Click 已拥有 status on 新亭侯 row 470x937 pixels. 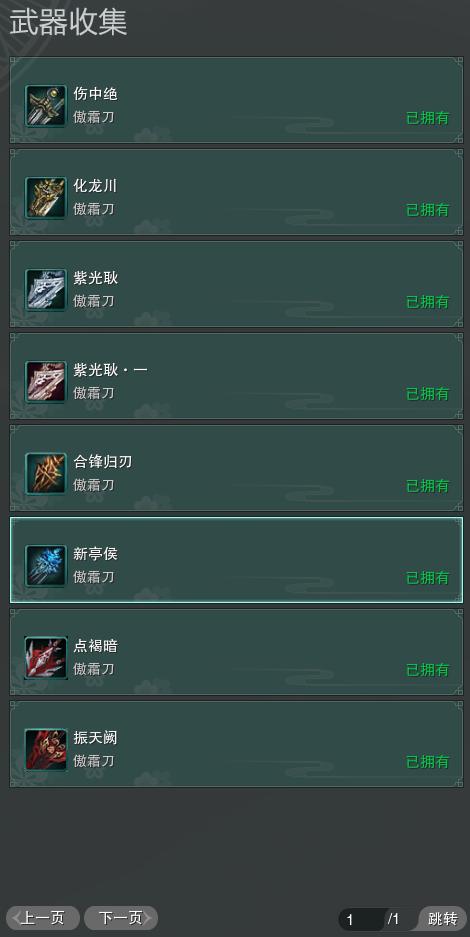428,578
